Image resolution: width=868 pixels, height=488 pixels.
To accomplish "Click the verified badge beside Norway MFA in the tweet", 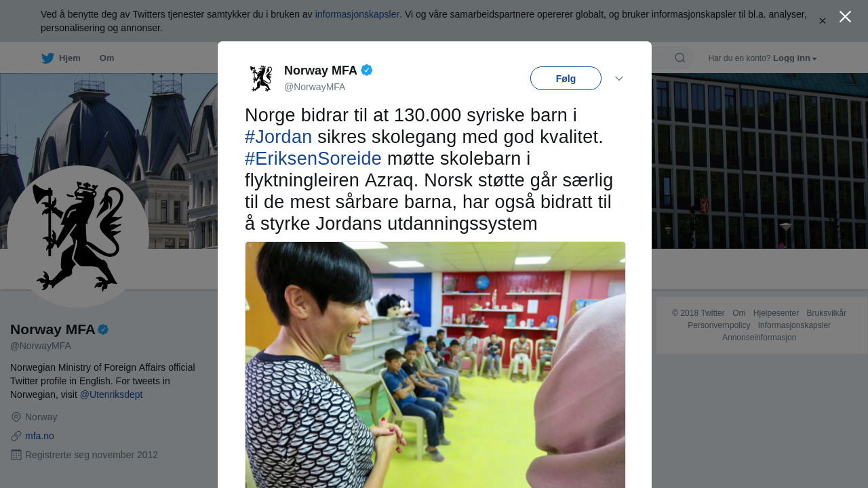I will (x=367, y=70).
